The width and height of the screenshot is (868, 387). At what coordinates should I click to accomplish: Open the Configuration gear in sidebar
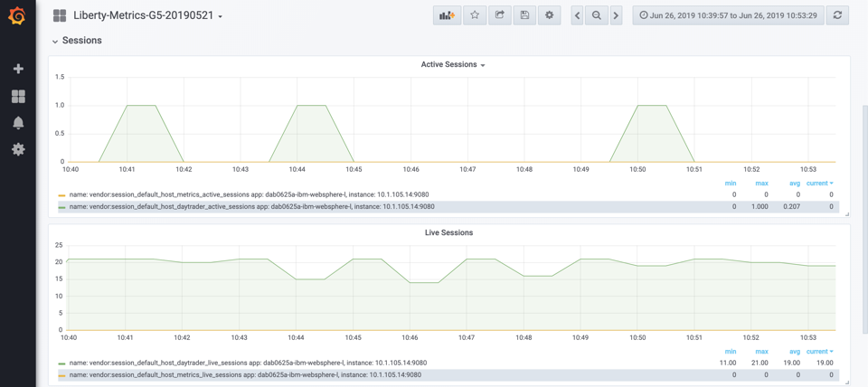point(18,149)
